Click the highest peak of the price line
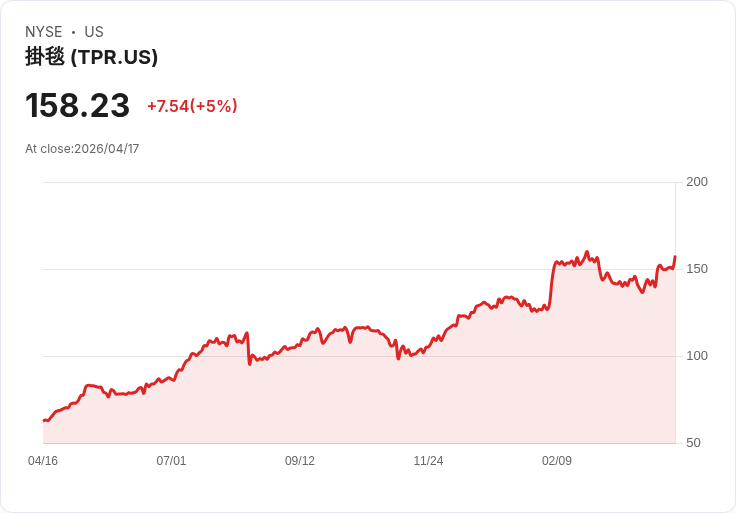The width and height of the screenshot is (736, 513). click(x=586, y=252)
